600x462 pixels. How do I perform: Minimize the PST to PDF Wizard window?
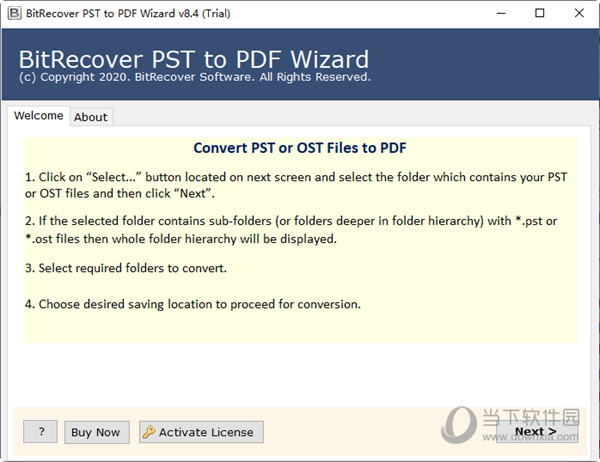[x=501, y=13]
